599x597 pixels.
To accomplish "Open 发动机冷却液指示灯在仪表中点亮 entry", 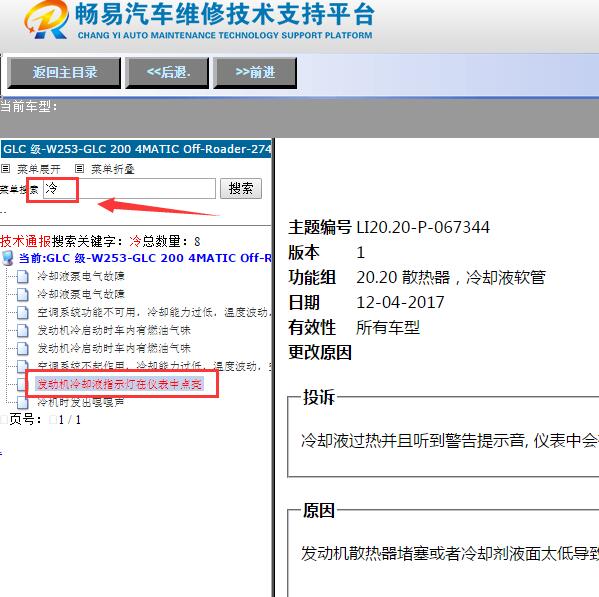I will [x=119, y=384].
